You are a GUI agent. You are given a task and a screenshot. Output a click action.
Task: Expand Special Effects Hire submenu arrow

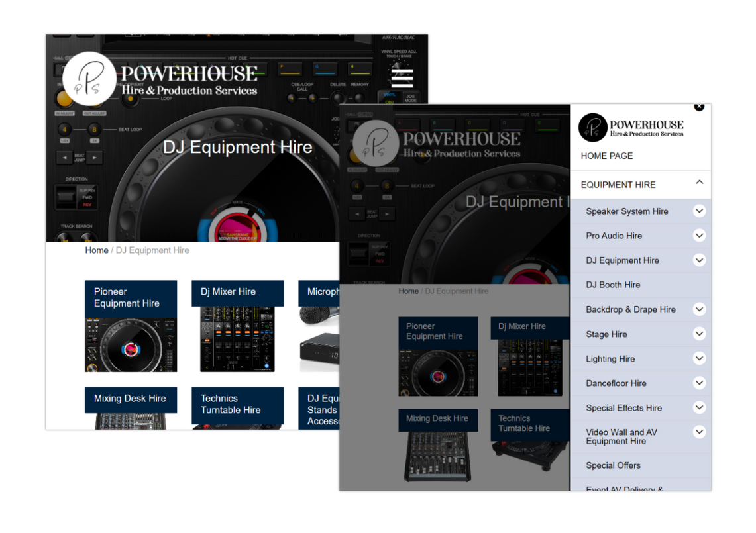pos(699,408)
